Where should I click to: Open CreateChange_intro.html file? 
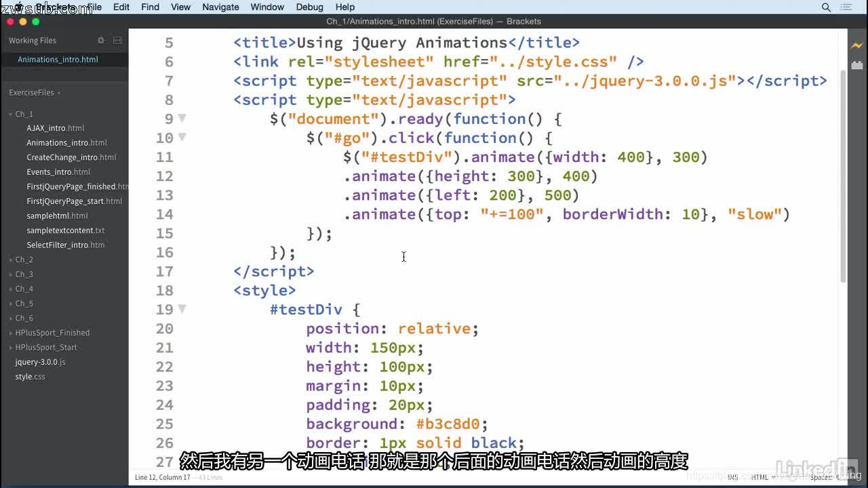[x=71, y=157]
